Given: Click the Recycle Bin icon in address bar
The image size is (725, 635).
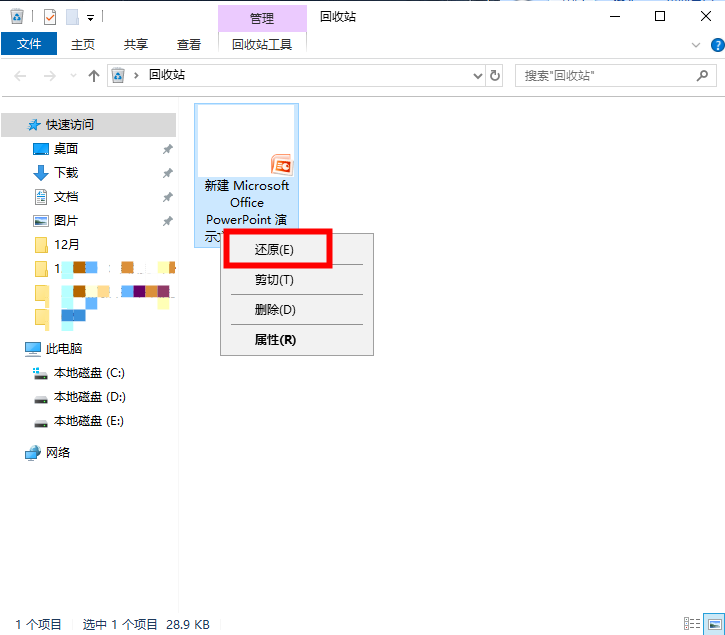Looking at the screenshot, I should 118,75.
